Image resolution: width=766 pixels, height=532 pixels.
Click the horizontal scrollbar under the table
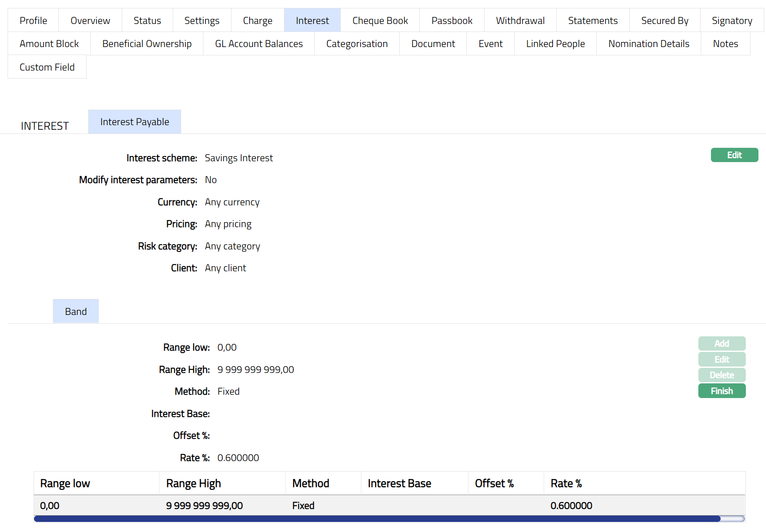coord(377,519)
